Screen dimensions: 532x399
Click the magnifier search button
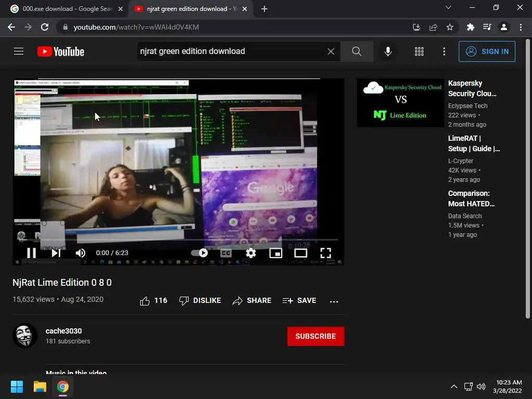click(x=356, y=51)
